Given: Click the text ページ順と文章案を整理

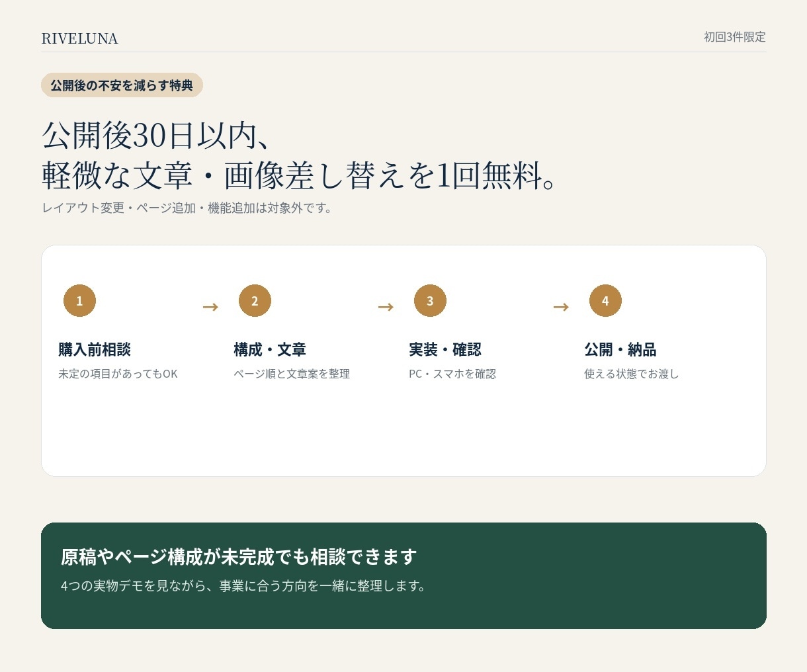Looking at the screenshot, I should pos(292,374).
